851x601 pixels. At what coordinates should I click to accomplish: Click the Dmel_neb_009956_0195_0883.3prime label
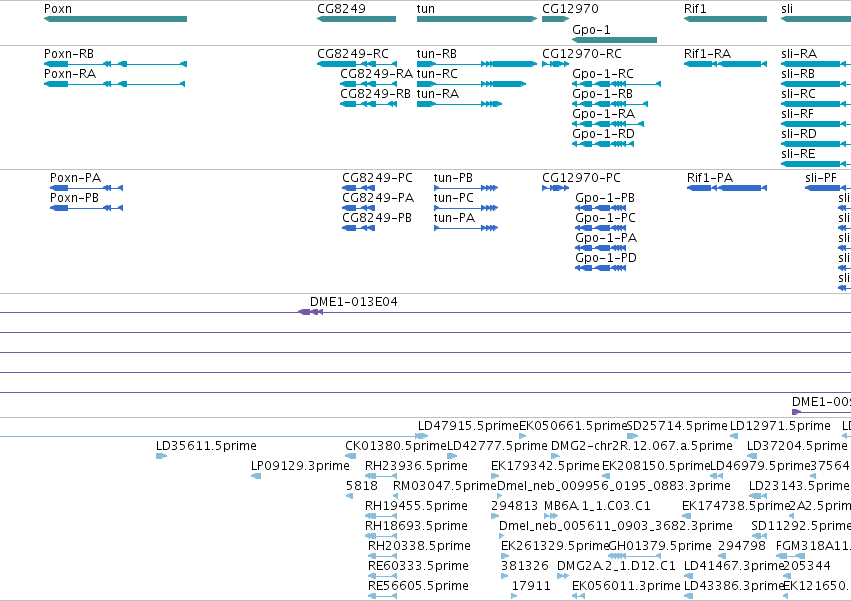(x=614, y=486)
